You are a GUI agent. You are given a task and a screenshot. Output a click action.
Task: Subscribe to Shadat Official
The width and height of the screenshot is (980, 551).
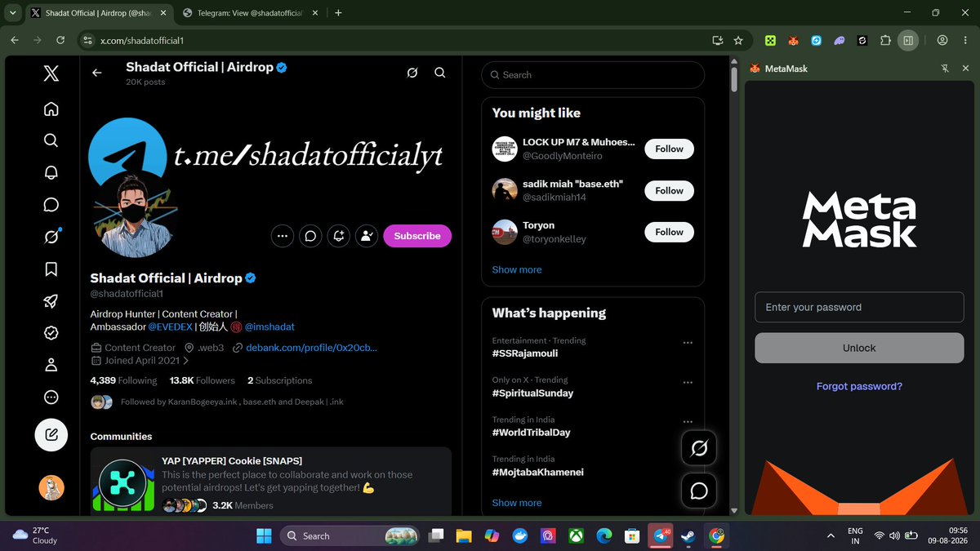point(417,236)
